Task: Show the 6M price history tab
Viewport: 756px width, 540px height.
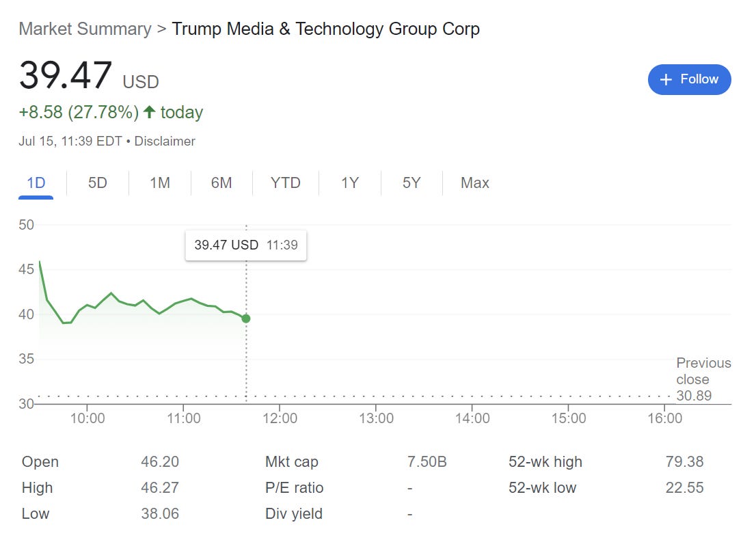Action: 221,183
